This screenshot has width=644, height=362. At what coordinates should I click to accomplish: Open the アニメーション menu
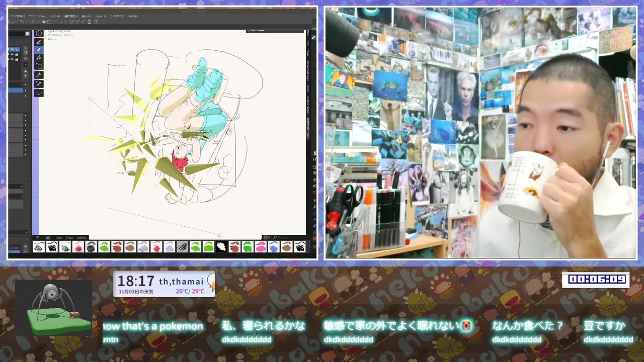[x=37, y=16]
